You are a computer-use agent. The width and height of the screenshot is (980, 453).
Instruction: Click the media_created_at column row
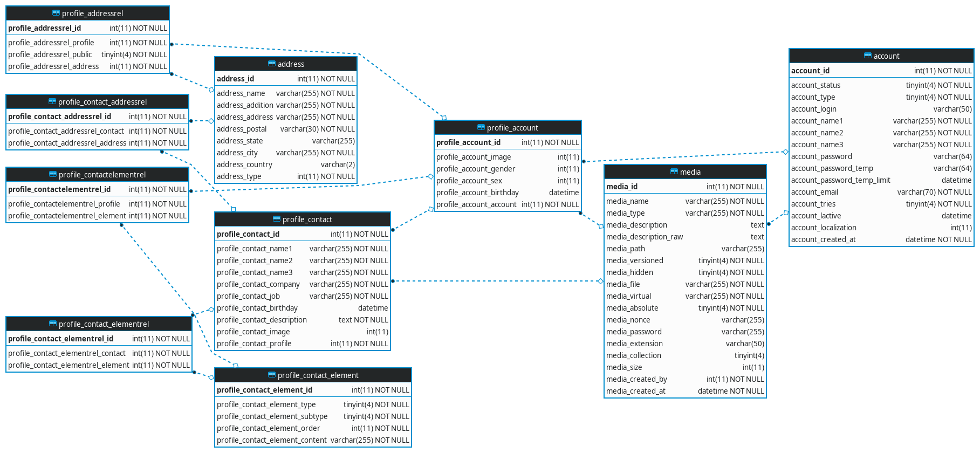click(x=684, y=391)
